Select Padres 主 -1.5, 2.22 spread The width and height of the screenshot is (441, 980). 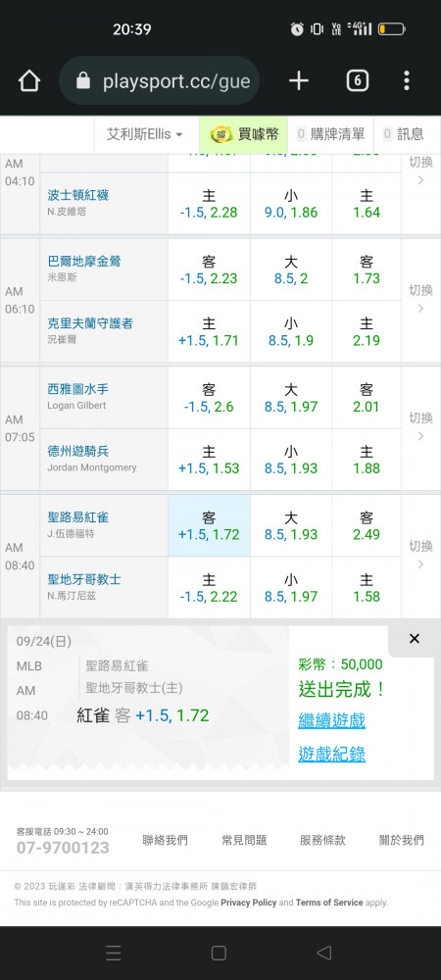(209, 588)
